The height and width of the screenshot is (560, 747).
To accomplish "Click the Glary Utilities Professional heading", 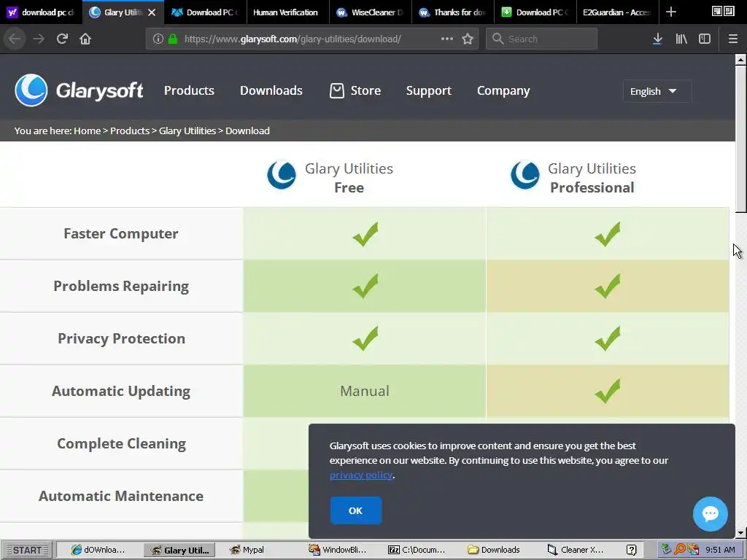I will pyautogui.click(x=592, y=178).
